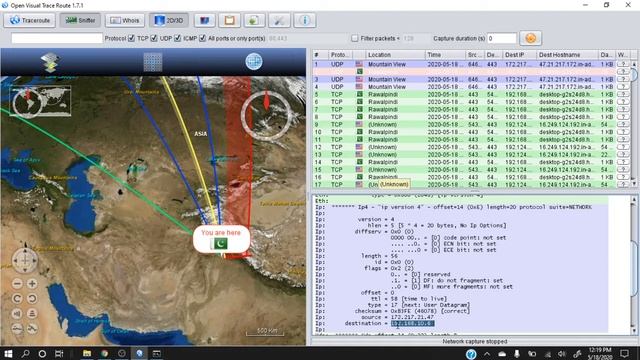Rotate map heading counter-clockwise button

point(17,298)
